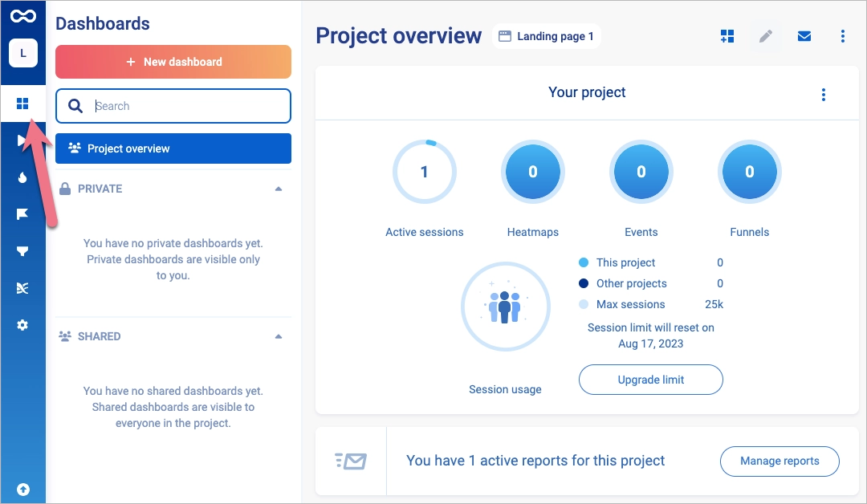Open the header three-dot options menu
Image resolution: width=867 pixels, height=504 pixels.
842,36
